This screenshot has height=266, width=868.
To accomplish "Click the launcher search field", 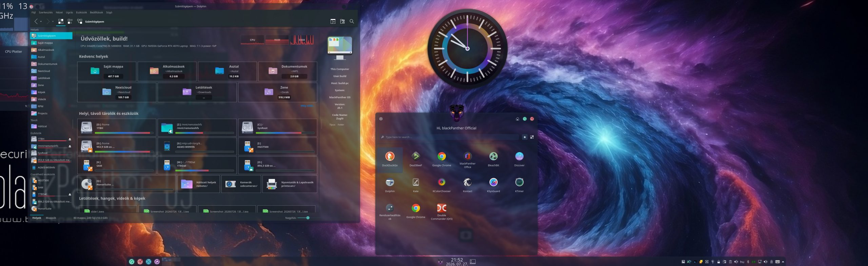I will point(450,137).
